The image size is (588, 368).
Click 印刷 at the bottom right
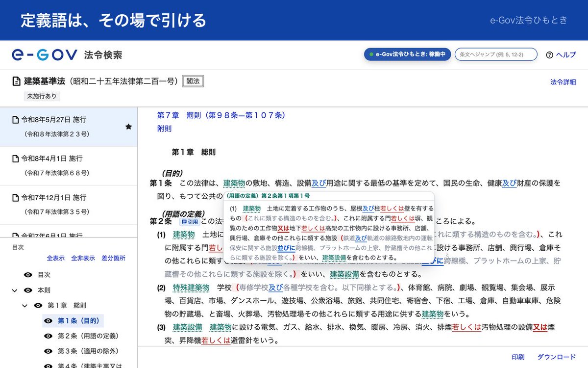pos(518,357)
